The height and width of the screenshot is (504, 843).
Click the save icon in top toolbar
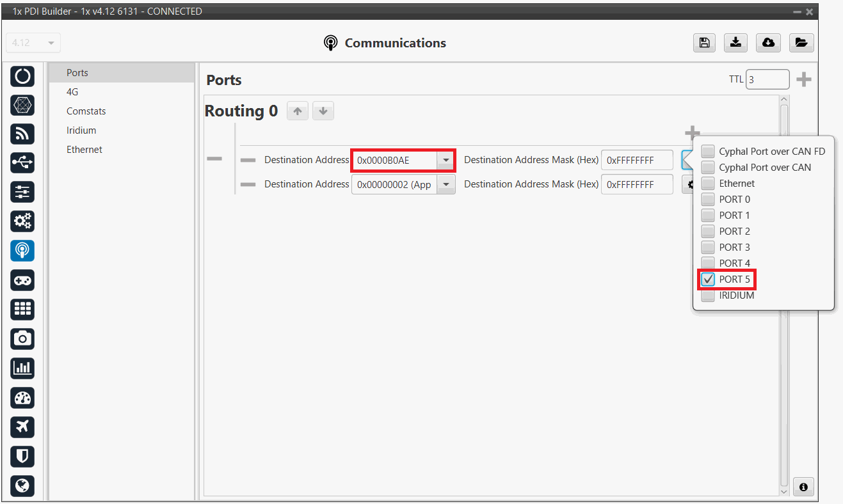[x=704, y=43]
